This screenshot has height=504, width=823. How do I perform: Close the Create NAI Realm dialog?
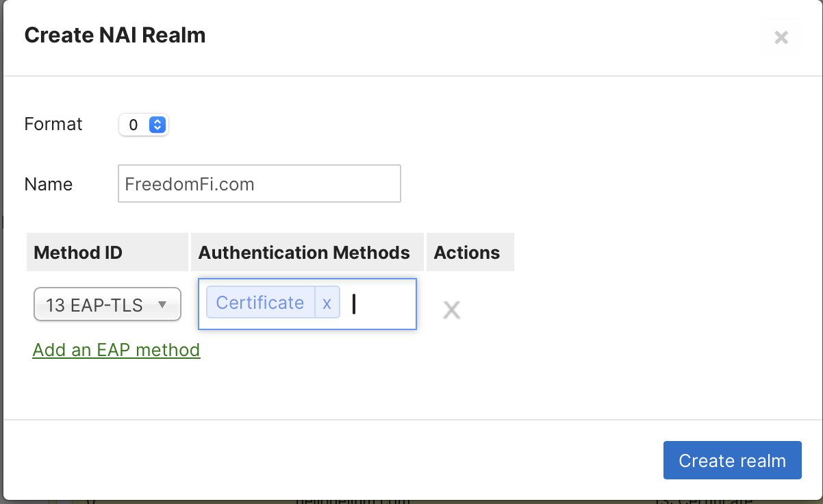[781, 38]
